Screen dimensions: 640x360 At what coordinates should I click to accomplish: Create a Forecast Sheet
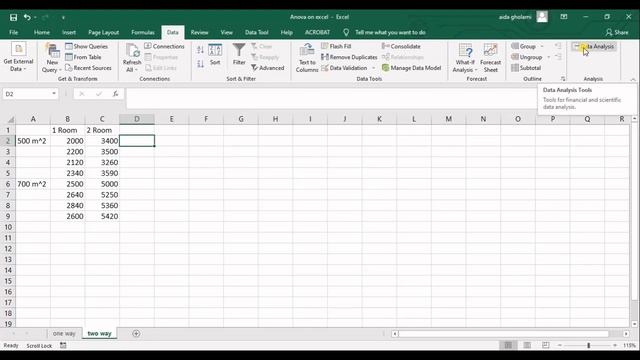(491, 58)
